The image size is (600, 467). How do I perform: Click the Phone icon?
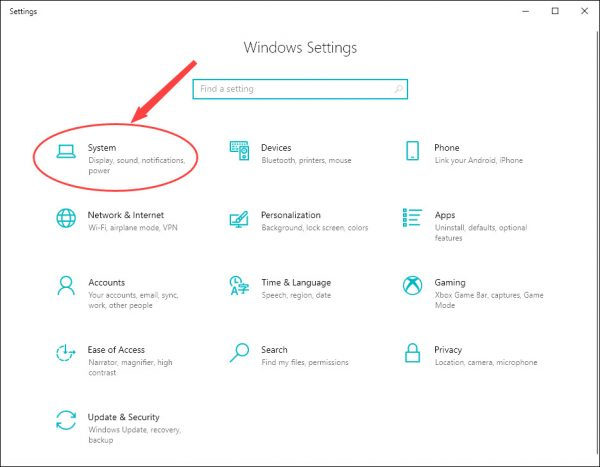(412, 150)
